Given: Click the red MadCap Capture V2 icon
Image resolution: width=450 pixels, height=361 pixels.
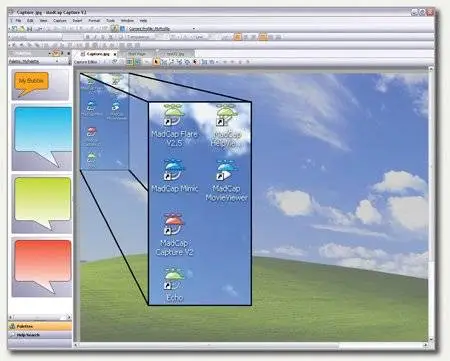Looking at the screenshot, I should (x=174, y=224).
